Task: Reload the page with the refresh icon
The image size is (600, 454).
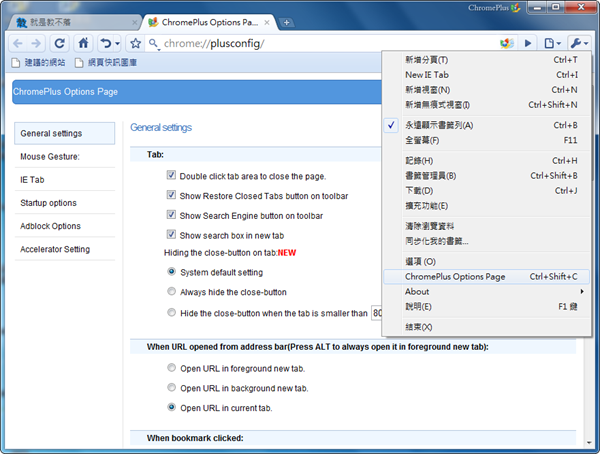Action: tap(60, 43)
